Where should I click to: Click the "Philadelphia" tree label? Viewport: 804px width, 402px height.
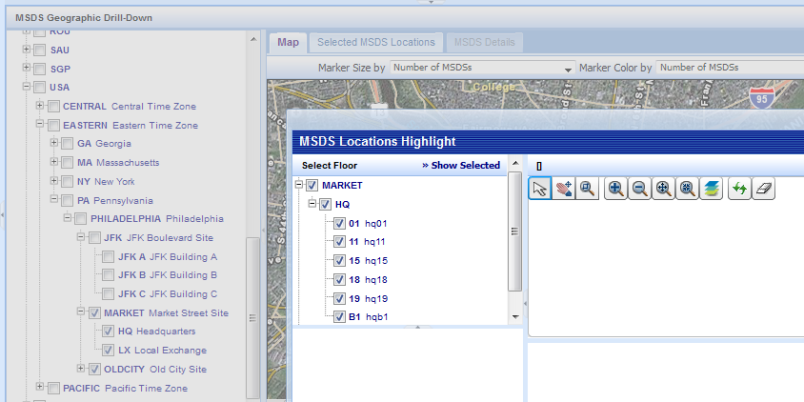pos(195,219)
